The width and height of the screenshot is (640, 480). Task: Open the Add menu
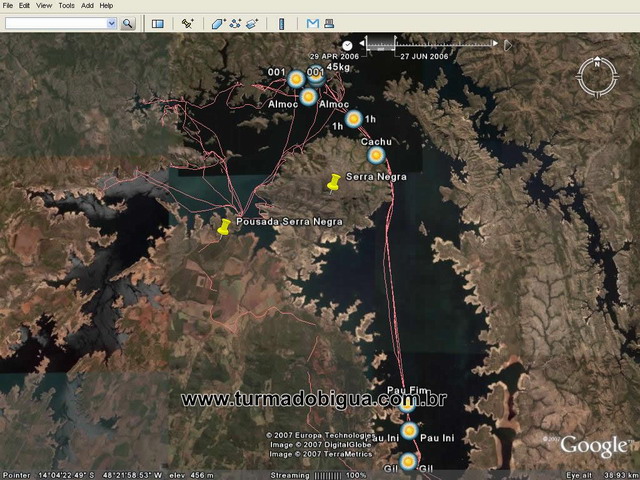(87, 6)
